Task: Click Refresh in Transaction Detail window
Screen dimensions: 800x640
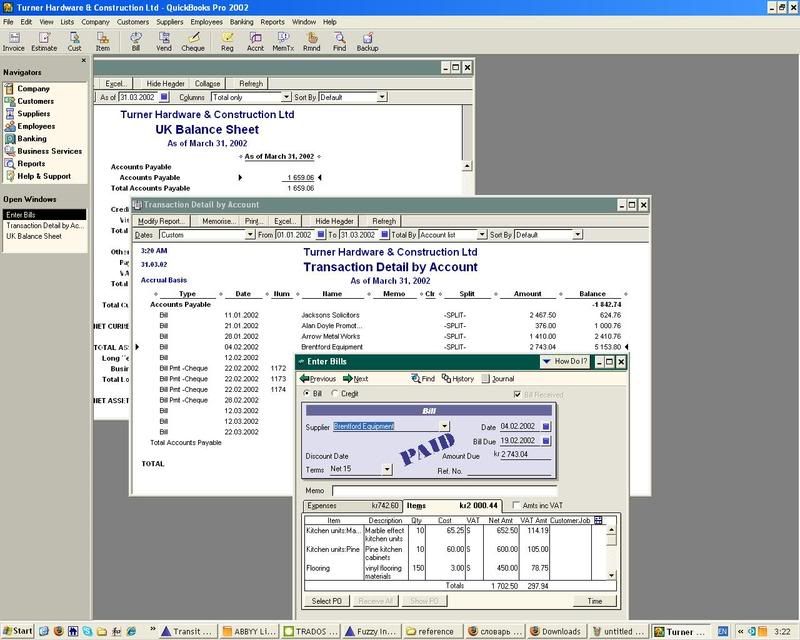Action: point(384,221)
